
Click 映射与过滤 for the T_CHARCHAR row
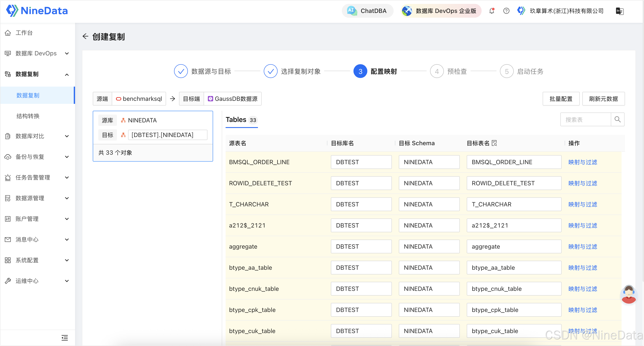click(583, 204)
